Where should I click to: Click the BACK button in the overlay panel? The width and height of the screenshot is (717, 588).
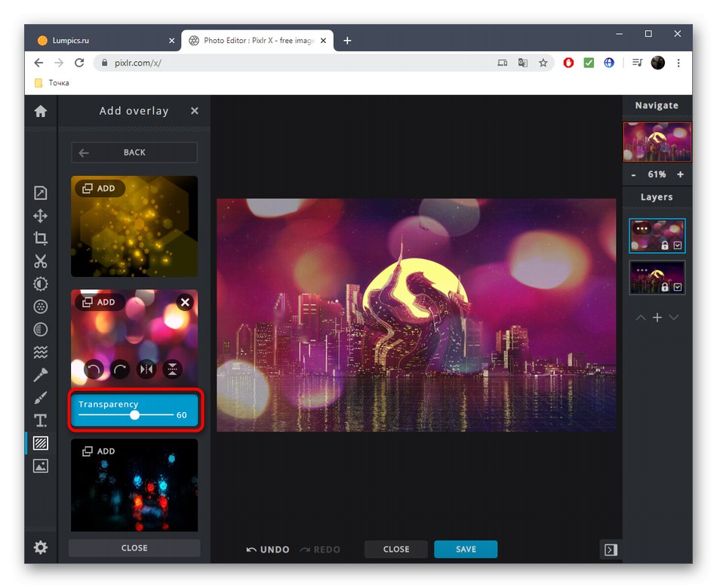click(x=134, y=152)
